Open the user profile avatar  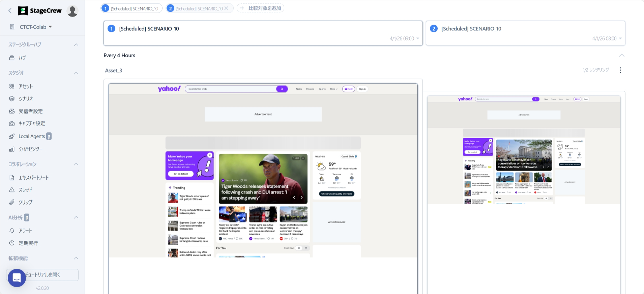pos(72,11)
